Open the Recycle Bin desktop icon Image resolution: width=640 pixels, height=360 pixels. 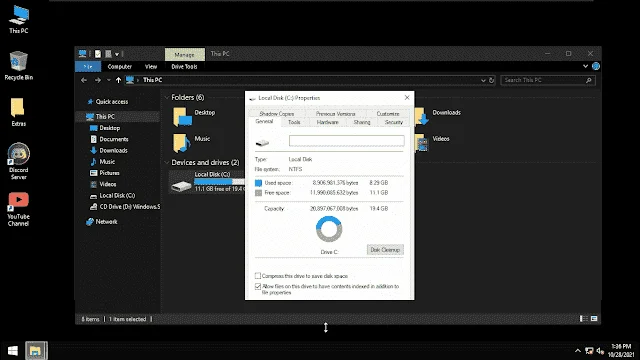pos(18,66)
